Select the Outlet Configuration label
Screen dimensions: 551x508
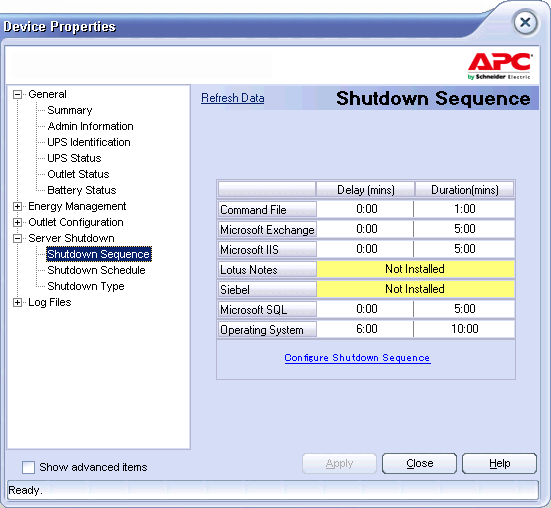76,222
